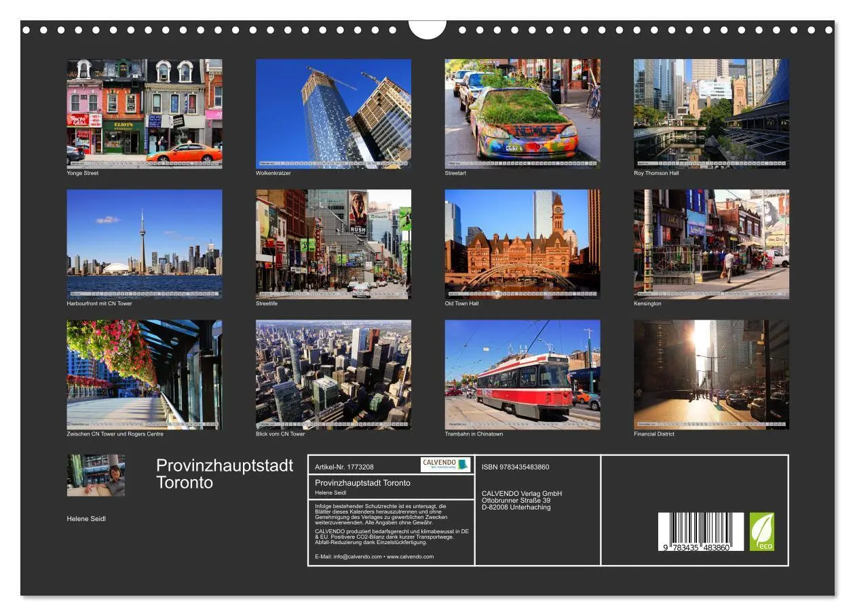Screen dimensions: 855x616
Task: Click 'CALVENDO Verlag GmbH' address line
Action: pyautogui.click(x=522, y=493)
